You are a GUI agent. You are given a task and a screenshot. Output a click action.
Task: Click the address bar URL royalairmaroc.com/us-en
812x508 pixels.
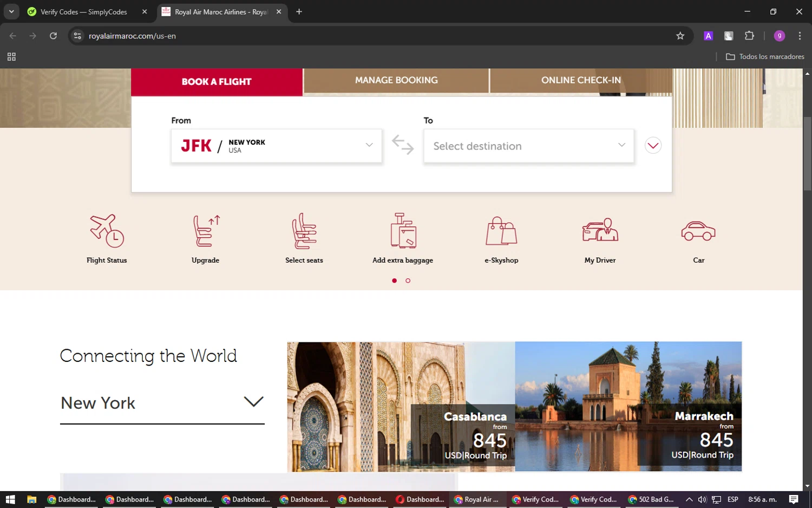132,36
